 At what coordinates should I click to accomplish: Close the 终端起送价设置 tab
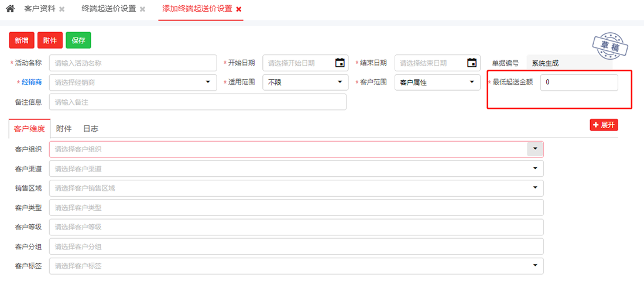click(142, 9)
